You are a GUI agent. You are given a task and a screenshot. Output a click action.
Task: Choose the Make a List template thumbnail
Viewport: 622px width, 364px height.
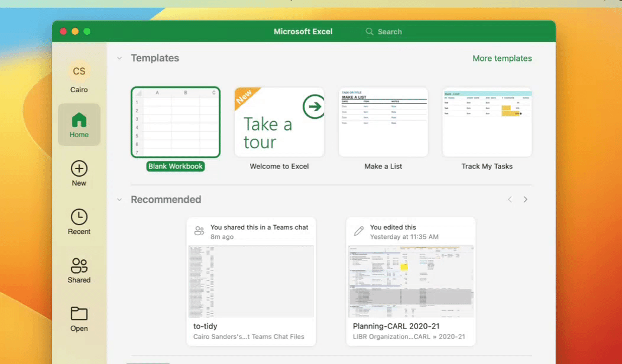pyautogui.click(x=383, y=122)
